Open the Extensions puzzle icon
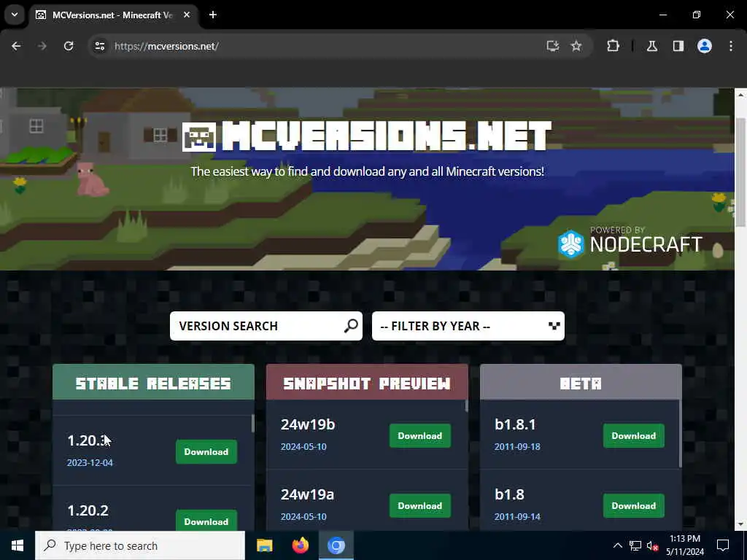This screenshot has height=560, width=747. (613, 46)
